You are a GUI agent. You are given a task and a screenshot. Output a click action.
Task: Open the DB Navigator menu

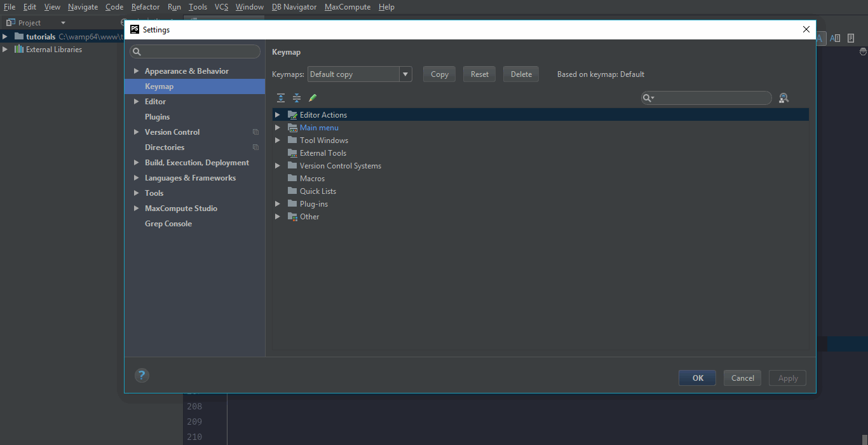pyautogui.click(x=294, y=7)
